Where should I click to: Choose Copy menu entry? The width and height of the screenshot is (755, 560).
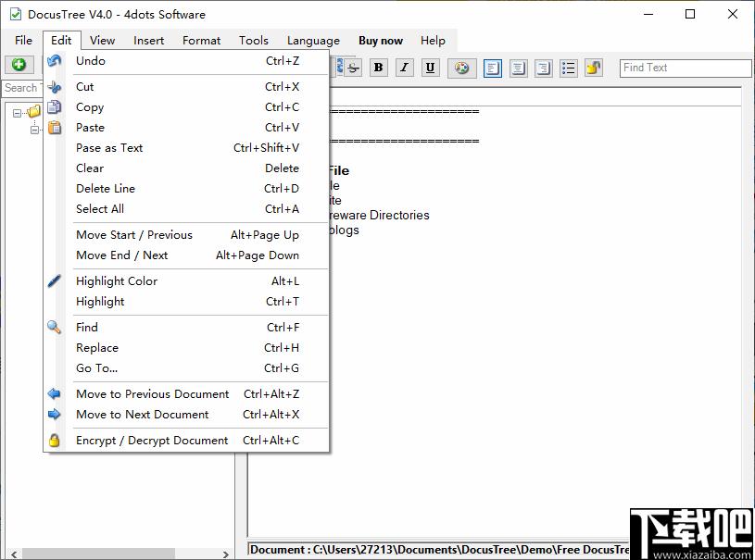pos(186,106)
